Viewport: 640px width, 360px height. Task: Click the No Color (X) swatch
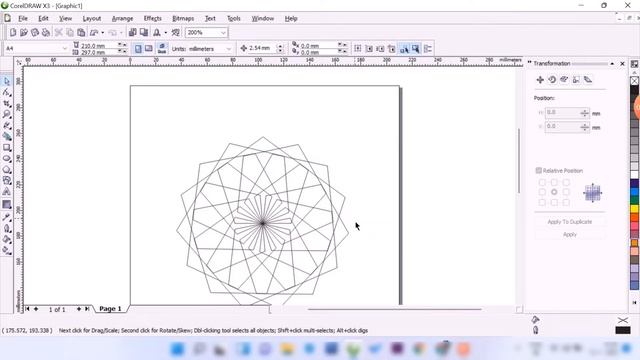click(x=634, y=81)
